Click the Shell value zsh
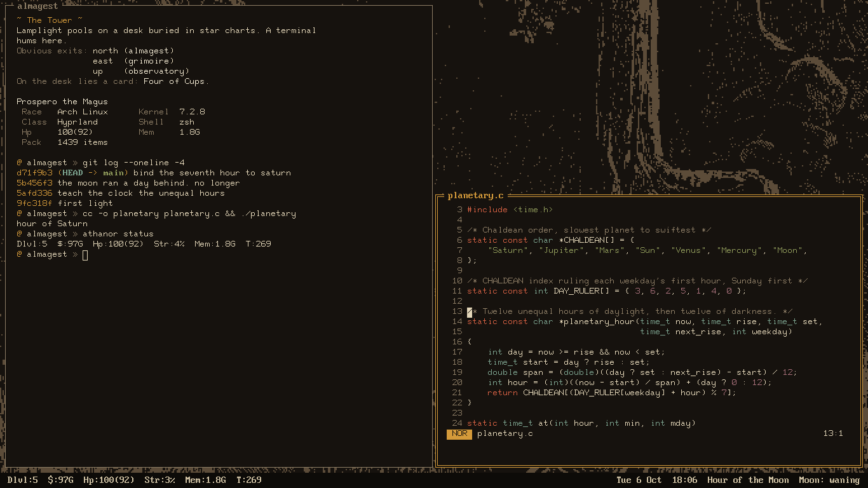 pos(187,122)
